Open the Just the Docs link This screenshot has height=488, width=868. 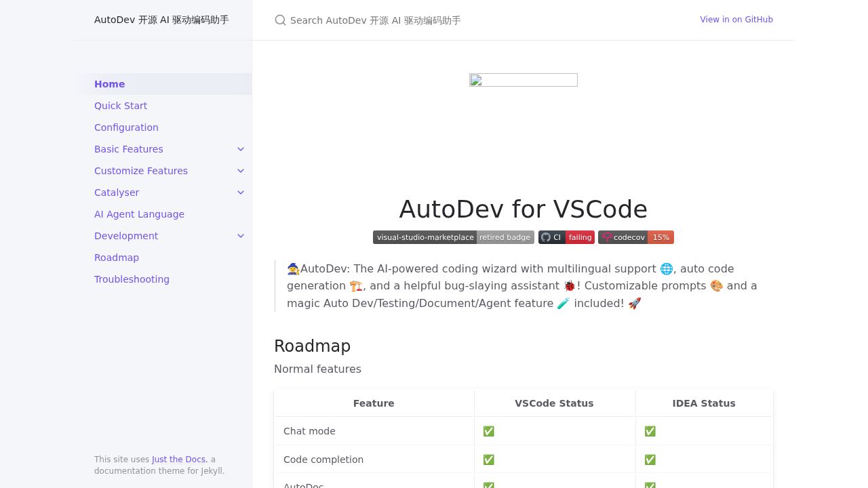click(178, 460)
